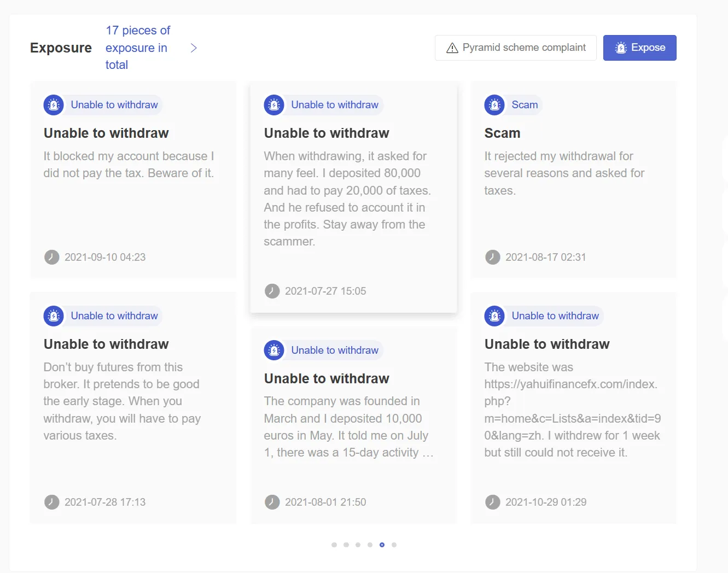Image resolution: width=728 pixels, height=573 pixels.
Task: Click the timestamp 2021-08-01 21:50
Action: point(325,502)
